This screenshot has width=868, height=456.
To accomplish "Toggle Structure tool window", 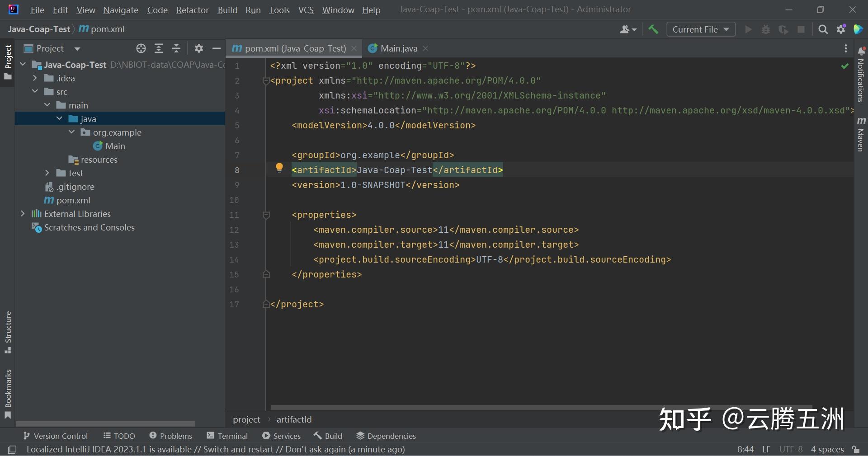I will coord(8,333).
